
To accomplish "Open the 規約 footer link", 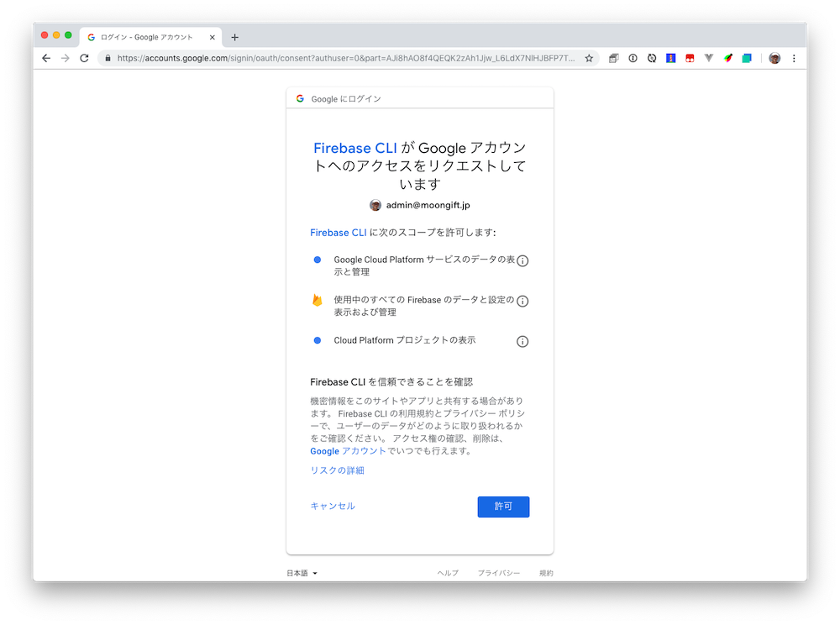I will click(x=546, y=573).
